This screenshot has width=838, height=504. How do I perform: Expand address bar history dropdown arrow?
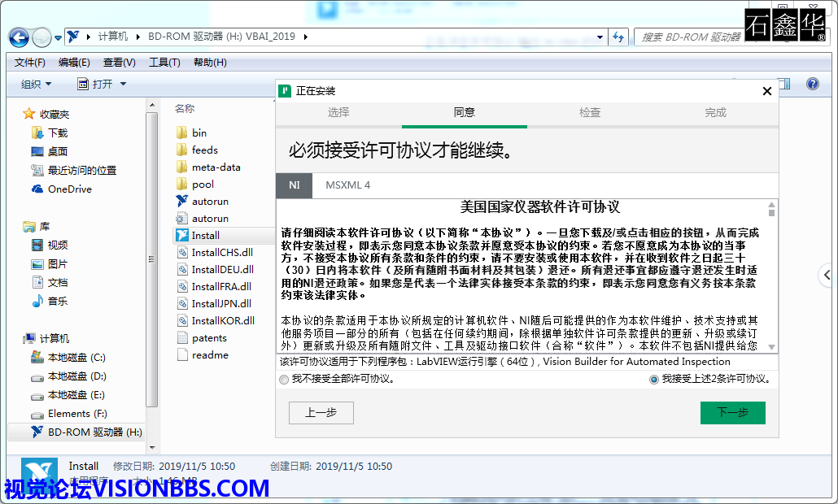pos(600,37)
